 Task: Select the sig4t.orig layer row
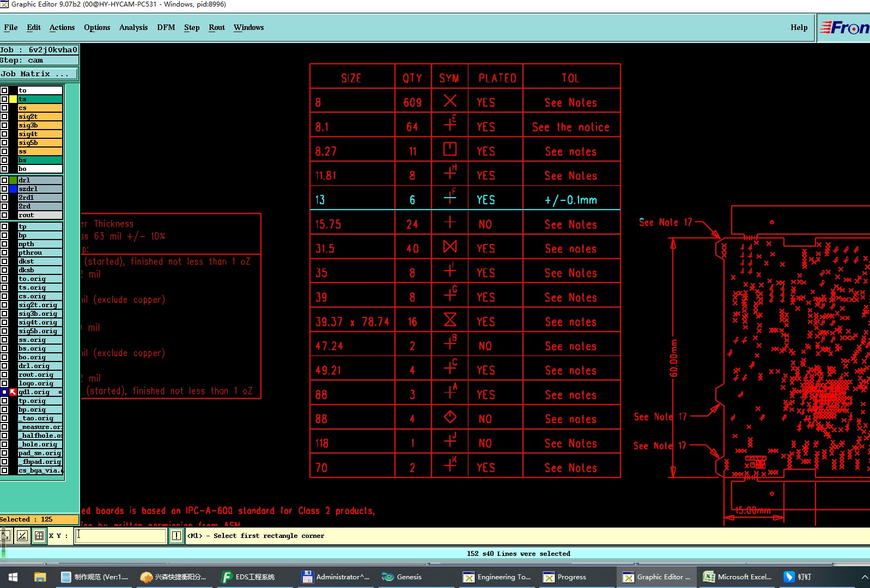[x=40, y=322]
